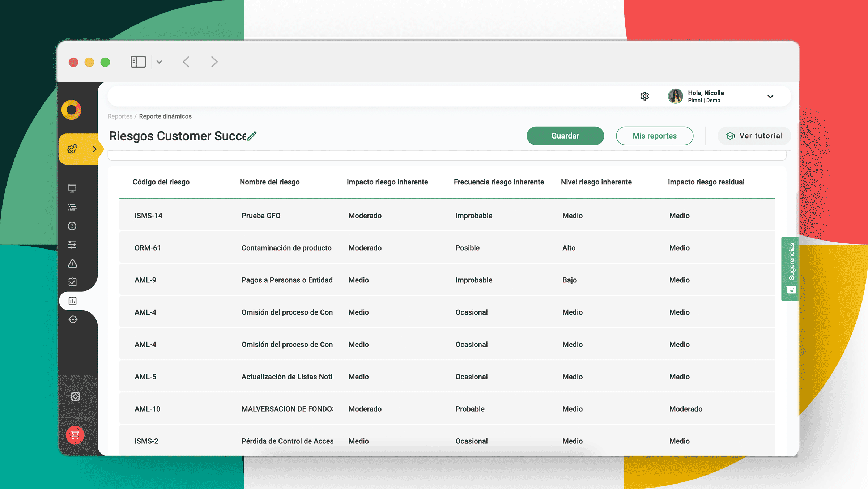Select the reports bar chart sidebar icon
The width and height of the screenshot is (868, 489).
pyautogui.click(x=72, y=301)
